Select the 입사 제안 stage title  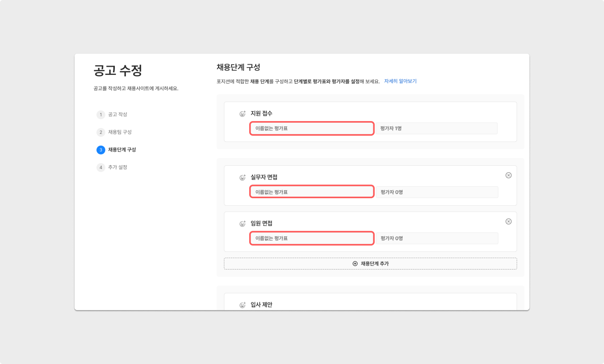(x=261, y=305)
